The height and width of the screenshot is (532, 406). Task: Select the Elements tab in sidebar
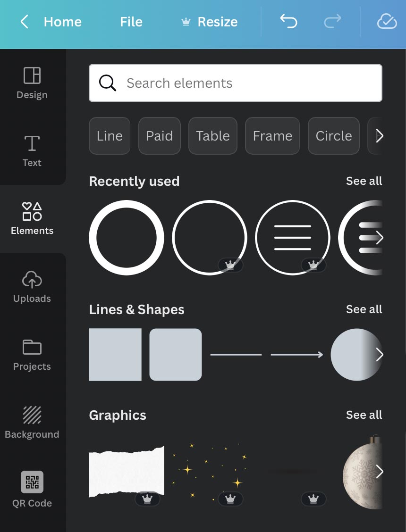pos(32,219)
